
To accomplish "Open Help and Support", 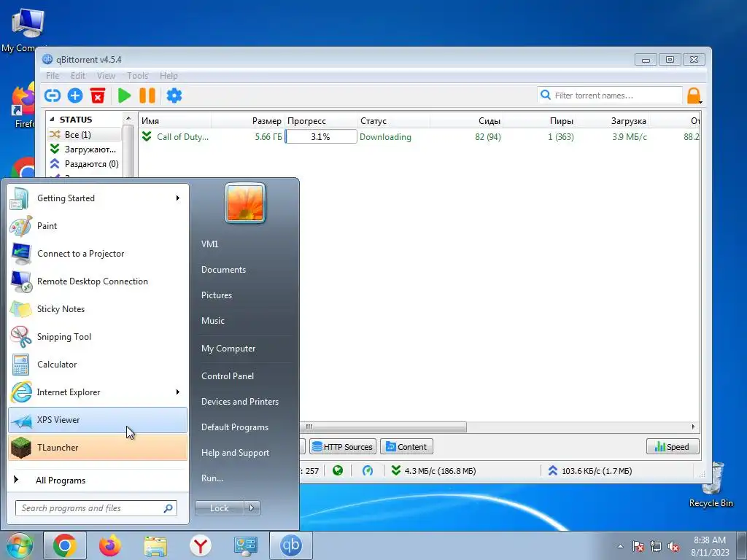I will (235, 453).
